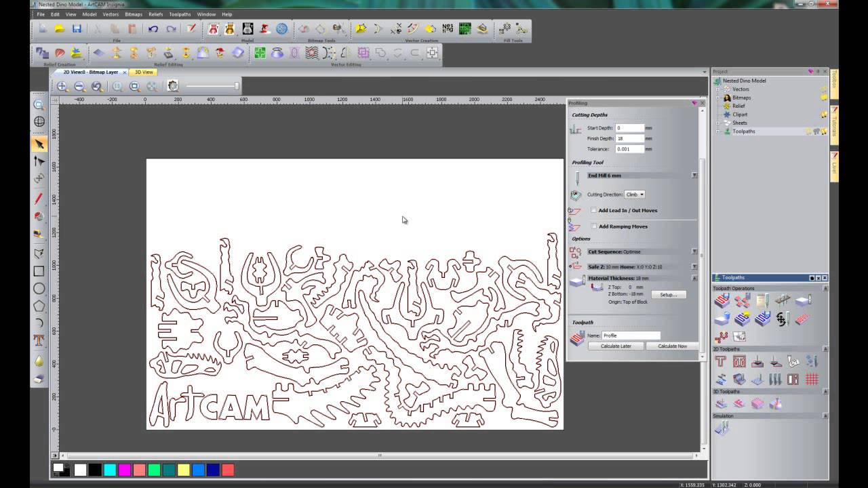Collapse the 2D Toolpaths group
This screenshot has width=868, height=488.
coord(825,349)
